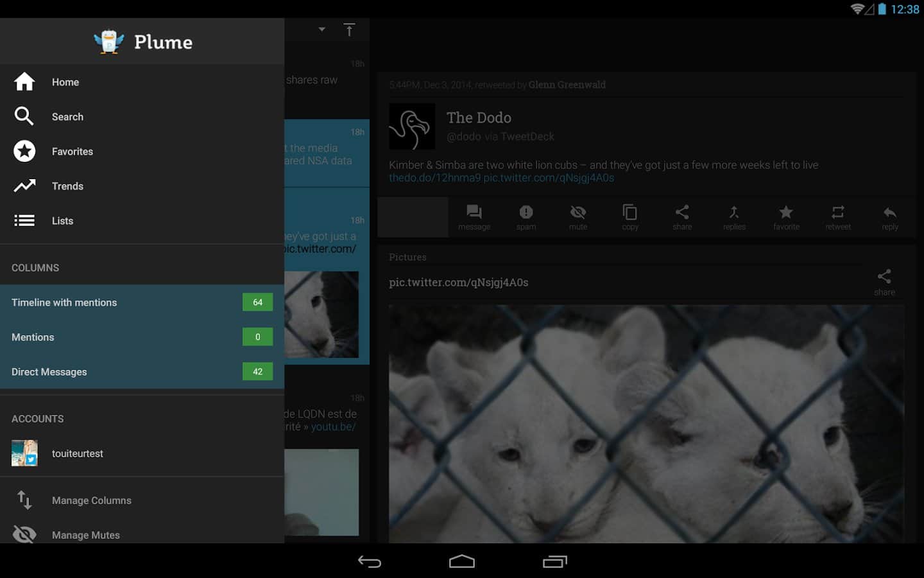Image resolution: width=924 pixels, height=578 pixels.
Task: Open the thedo.do/12hnma9 link
Action: click(x=434, y=178)
